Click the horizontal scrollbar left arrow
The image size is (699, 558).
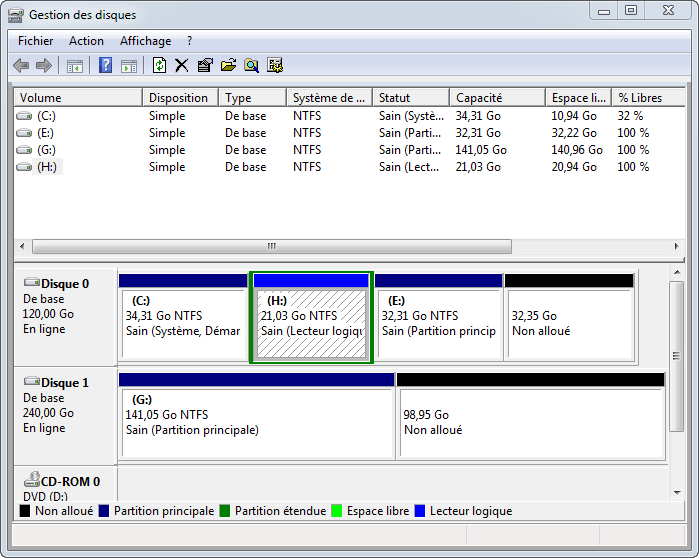(x=22, y=246)
